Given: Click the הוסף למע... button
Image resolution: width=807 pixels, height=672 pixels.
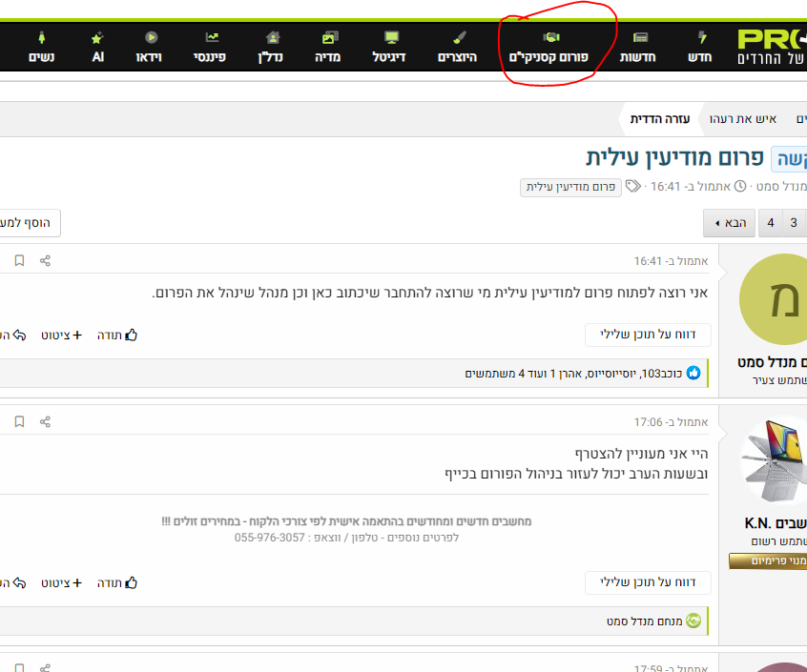Looking at the screenshot, I should pos(29,223).
